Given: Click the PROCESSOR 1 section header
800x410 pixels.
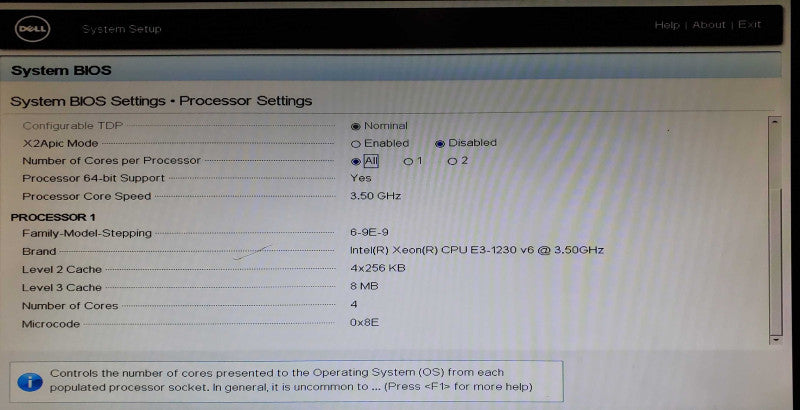Looking at the screenshot, I should tap(53, 217).
